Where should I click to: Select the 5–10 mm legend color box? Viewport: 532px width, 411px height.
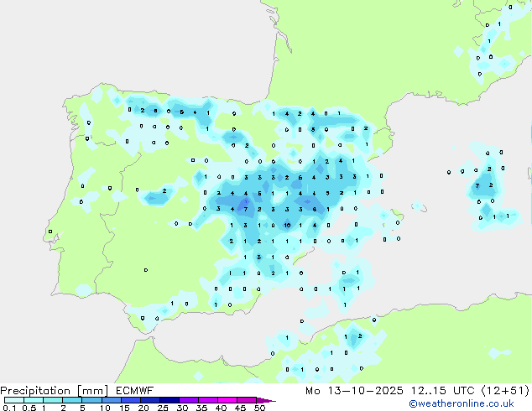click(x=91, y=400)
